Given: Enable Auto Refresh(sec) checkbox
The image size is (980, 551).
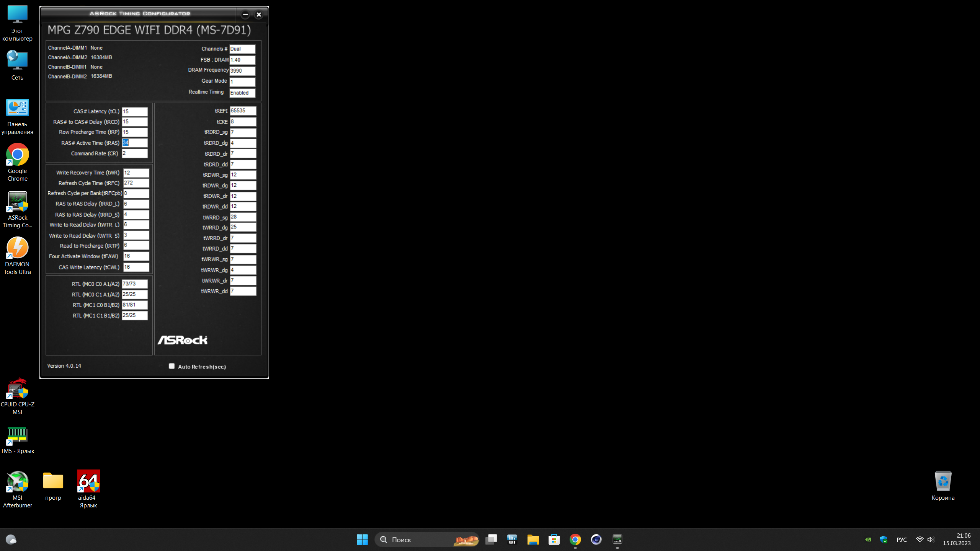Looking at the screenshot, I should [x=172, y=366].
